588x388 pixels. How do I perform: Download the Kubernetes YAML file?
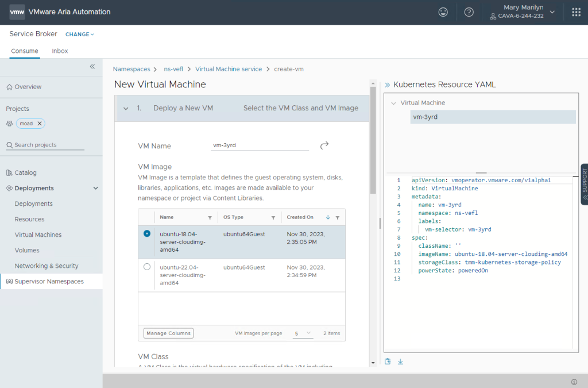[400, 362]
